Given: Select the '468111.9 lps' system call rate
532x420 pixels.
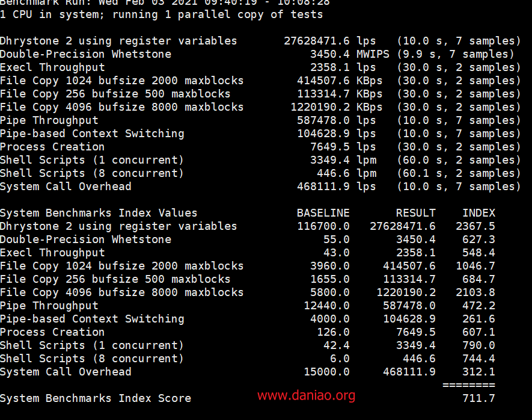Looking at the screenshot, I should (x=336, y=187).
